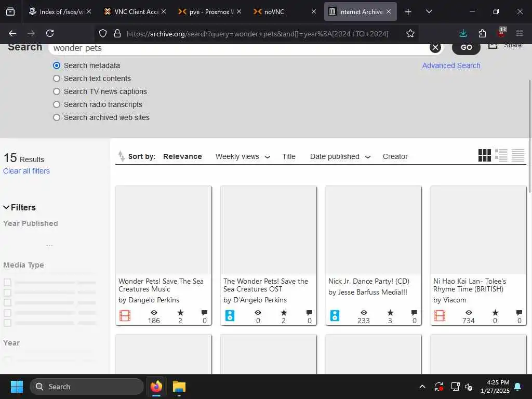Click favorites star on Nick Jr. Dance Party card

(x=390, y=312)
